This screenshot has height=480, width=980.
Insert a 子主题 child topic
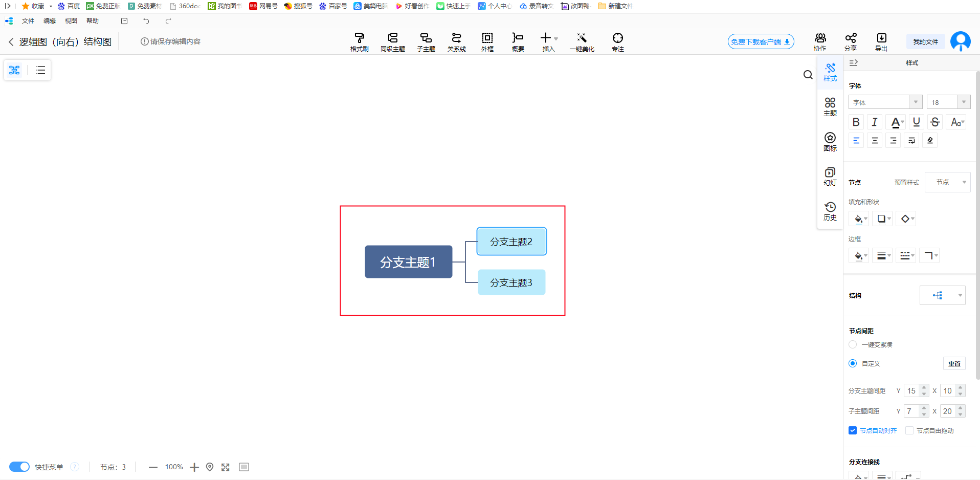426,41
